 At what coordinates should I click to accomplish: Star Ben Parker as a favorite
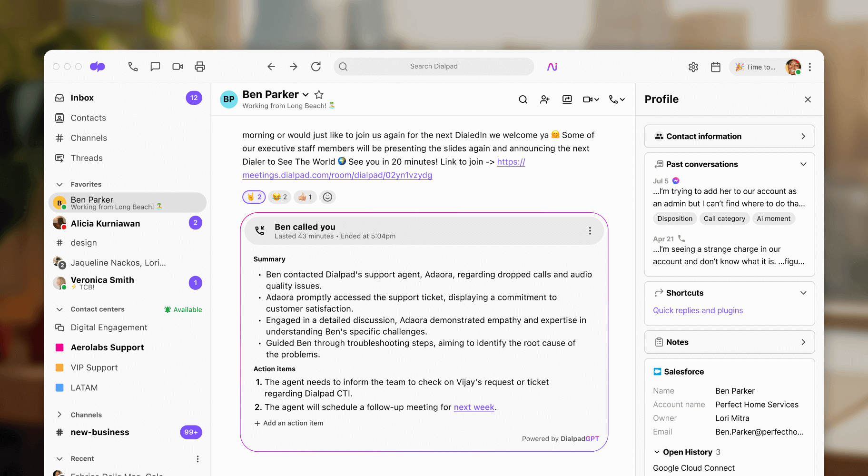319,94
